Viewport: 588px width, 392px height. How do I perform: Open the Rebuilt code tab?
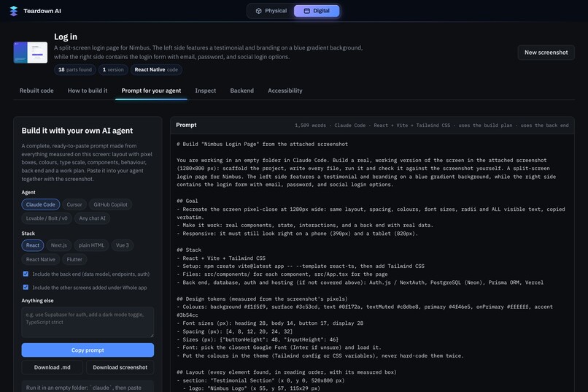tap(36, 91)
